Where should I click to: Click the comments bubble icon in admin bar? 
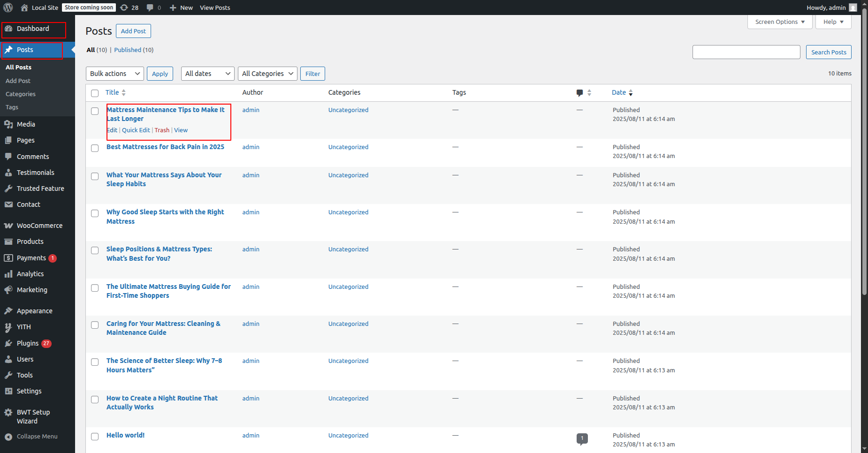(x=150, y=8)
